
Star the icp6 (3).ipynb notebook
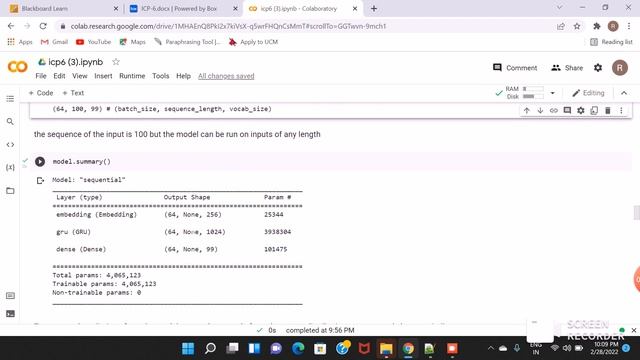(116, 62)
